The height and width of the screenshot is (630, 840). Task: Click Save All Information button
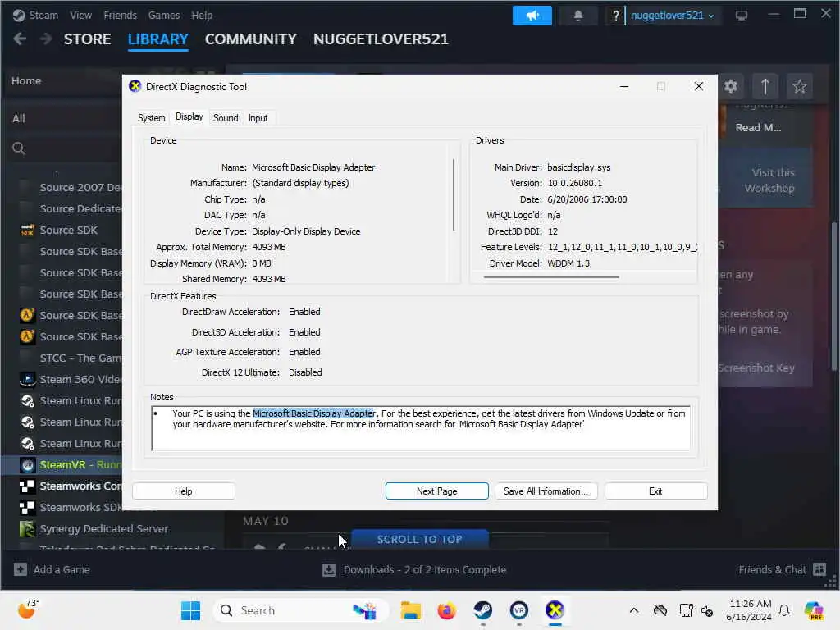[546, 491]
